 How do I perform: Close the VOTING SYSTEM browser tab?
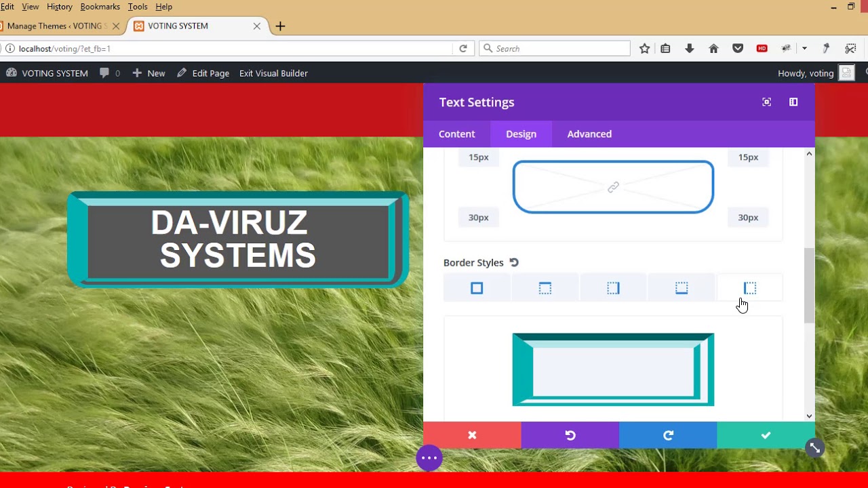pos(257,26)
